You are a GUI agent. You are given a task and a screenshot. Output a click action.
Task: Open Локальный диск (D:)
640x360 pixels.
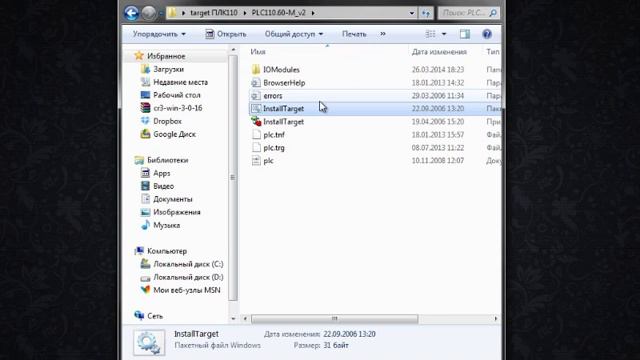pyautogui.click(x=188, y=277)
